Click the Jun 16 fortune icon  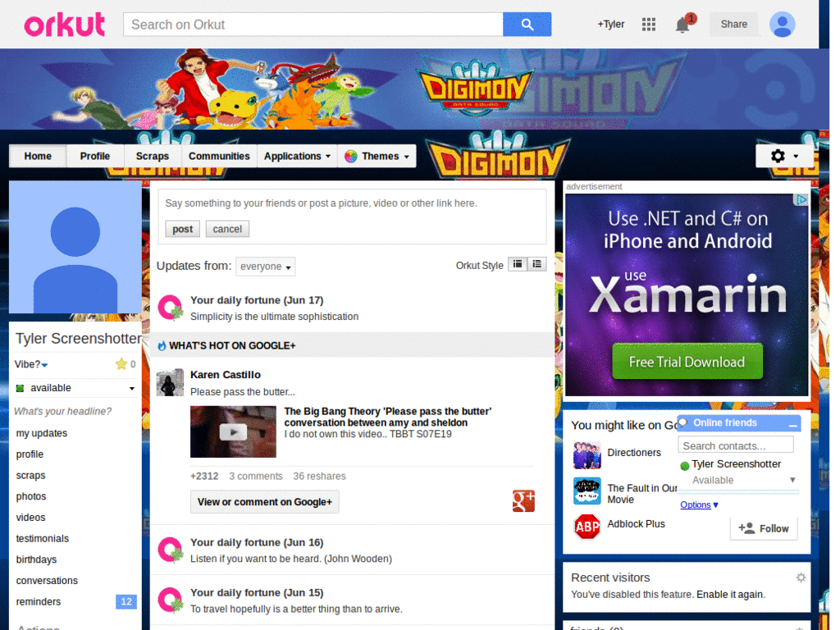coord(171,550)
